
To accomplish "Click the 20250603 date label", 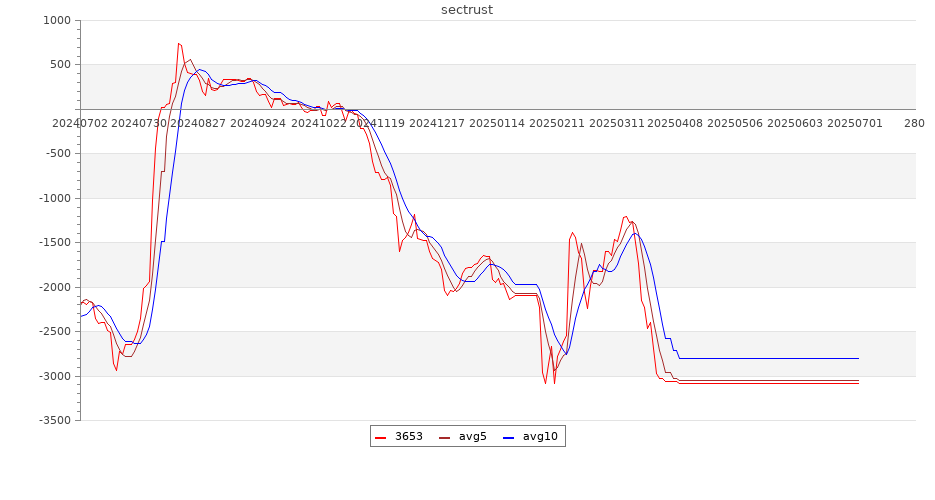I will click(x=796, y=123).
